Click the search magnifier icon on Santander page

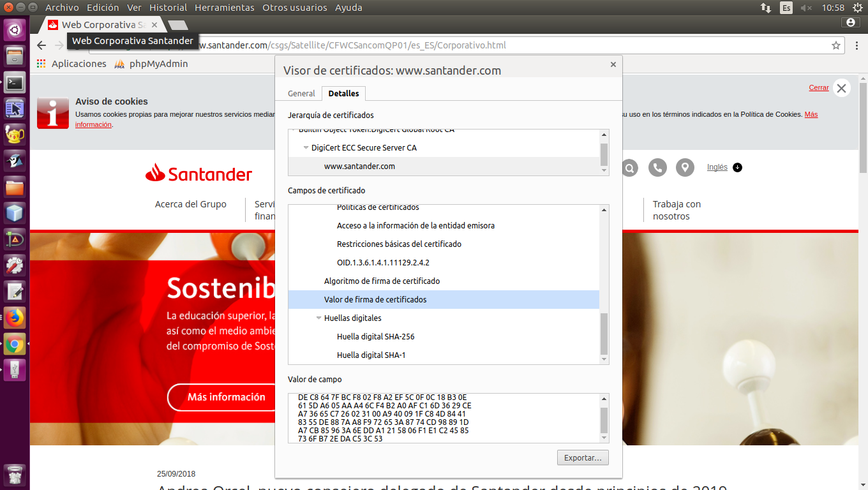click(630, 168)
